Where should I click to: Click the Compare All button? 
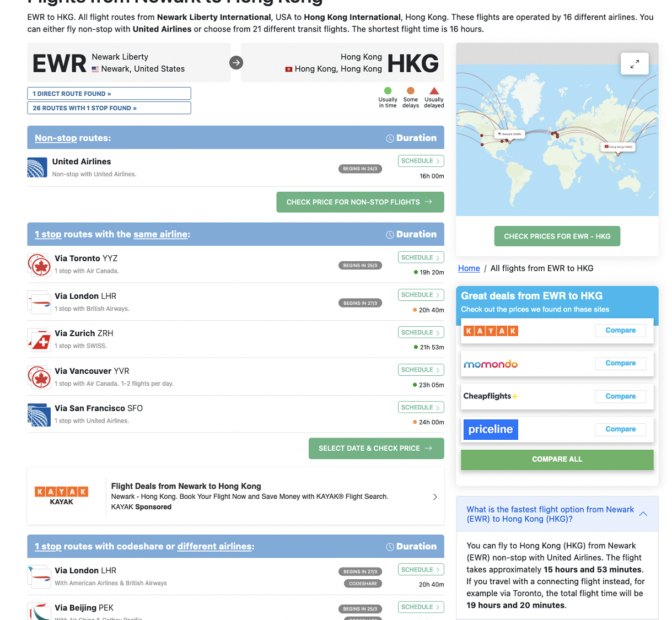pyautogui.click(x=557, y=459)
